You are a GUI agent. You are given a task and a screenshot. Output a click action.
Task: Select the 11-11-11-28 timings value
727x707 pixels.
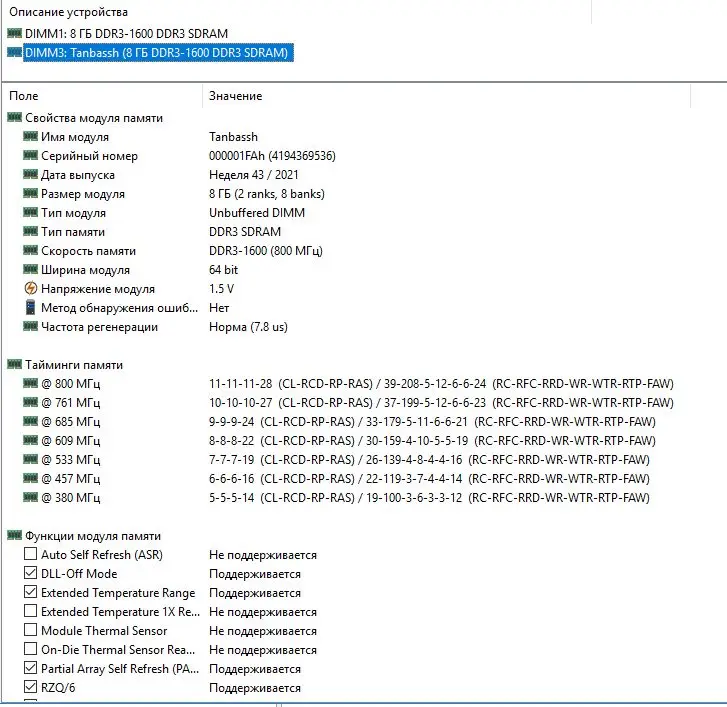(x=441, y=384)
